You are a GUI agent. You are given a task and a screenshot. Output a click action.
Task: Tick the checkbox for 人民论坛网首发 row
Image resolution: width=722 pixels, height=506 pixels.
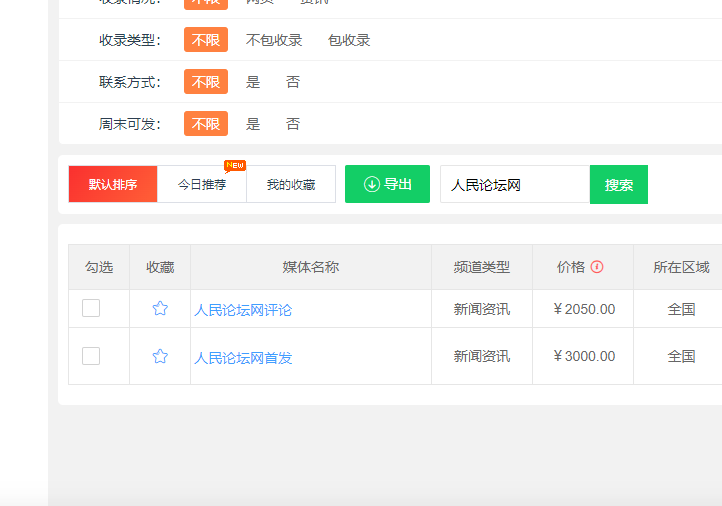(91, 355)
